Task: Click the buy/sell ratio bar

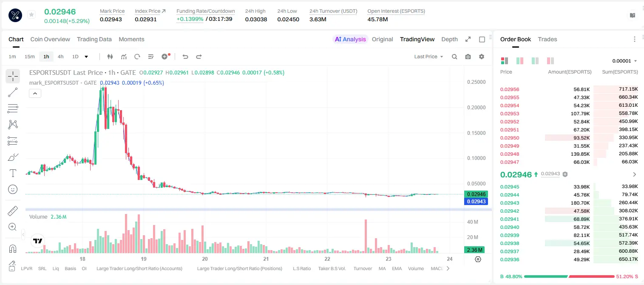Action: 569,276
